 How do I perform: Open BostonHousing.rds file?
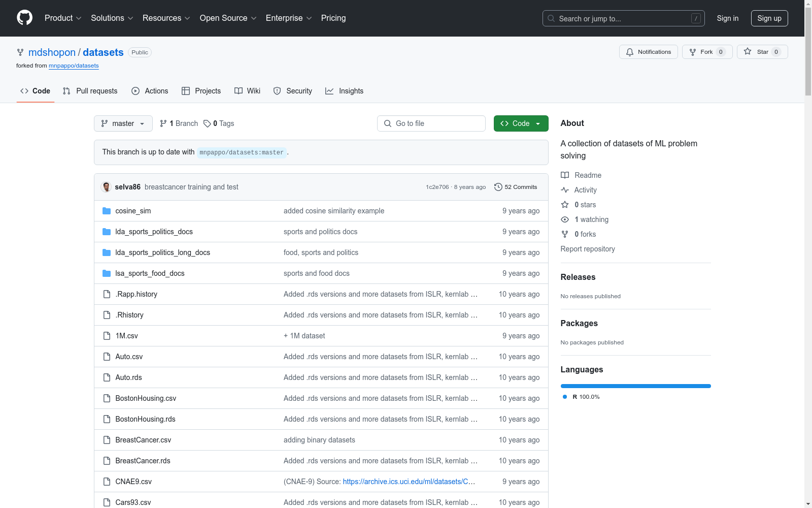(x=145, y=419)
